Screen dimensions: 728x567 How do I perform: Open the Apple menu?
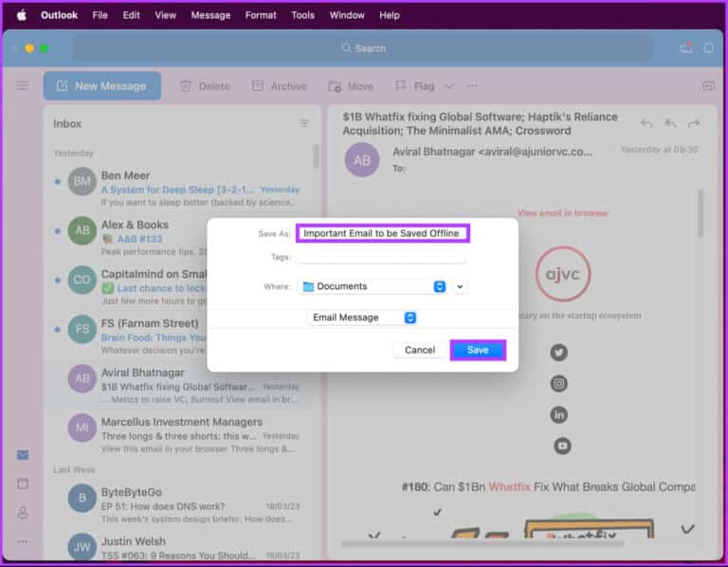pyautogui.click(x=22, y=15)
